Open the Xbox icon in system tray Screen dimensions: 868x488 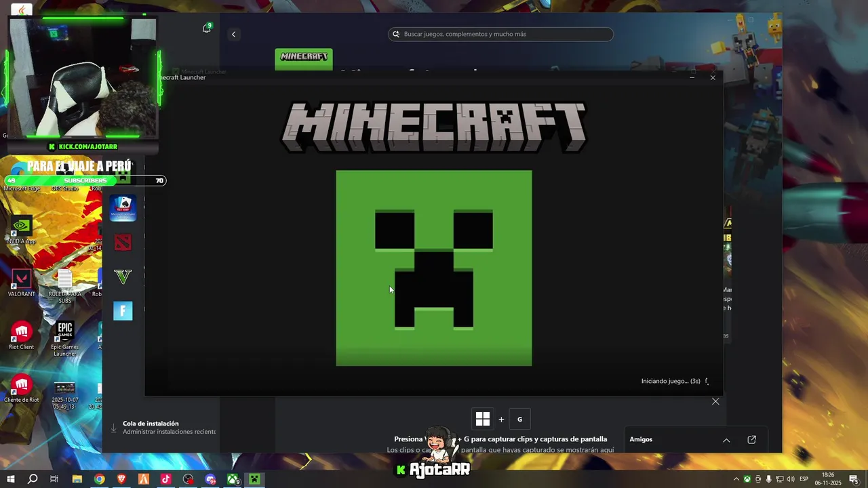coord(747,479)
